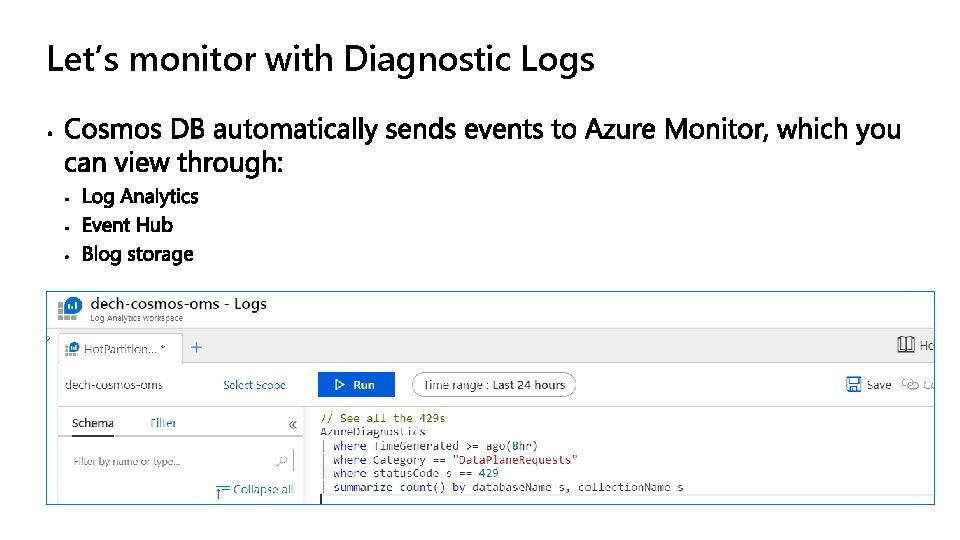Click the search magnifier icon
The image size is (960, 540).
(282, 461)
